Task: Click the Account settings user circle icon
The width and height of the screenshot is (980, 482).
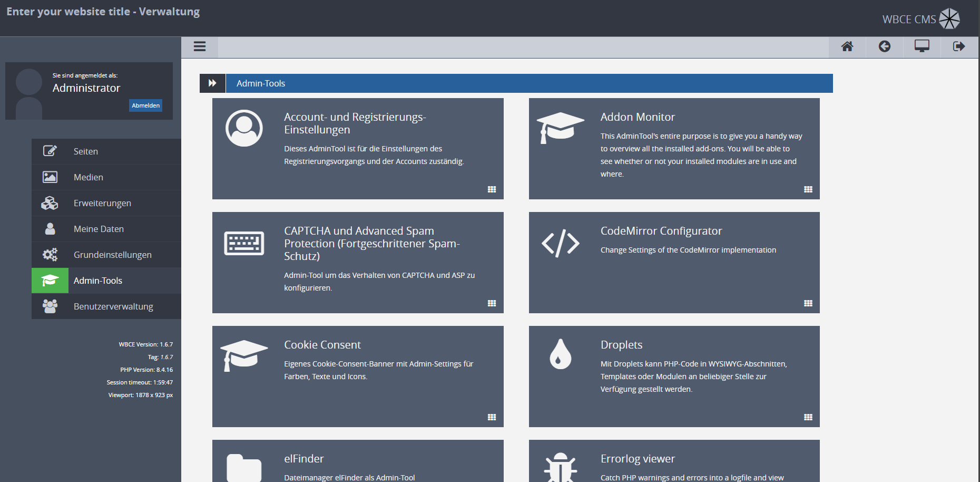Action: (x=244, y=128)
